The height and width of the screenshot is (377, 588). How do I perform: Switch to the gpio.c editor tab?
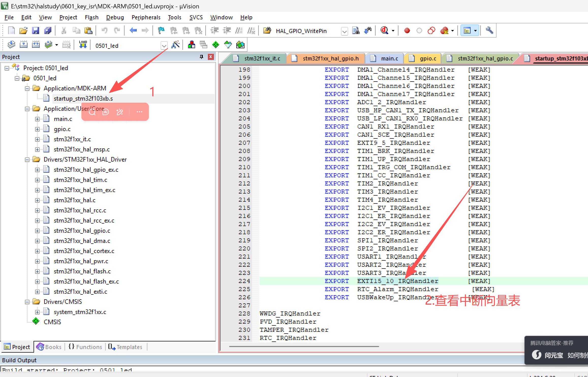pyautogui.click(x=428, y=58)
